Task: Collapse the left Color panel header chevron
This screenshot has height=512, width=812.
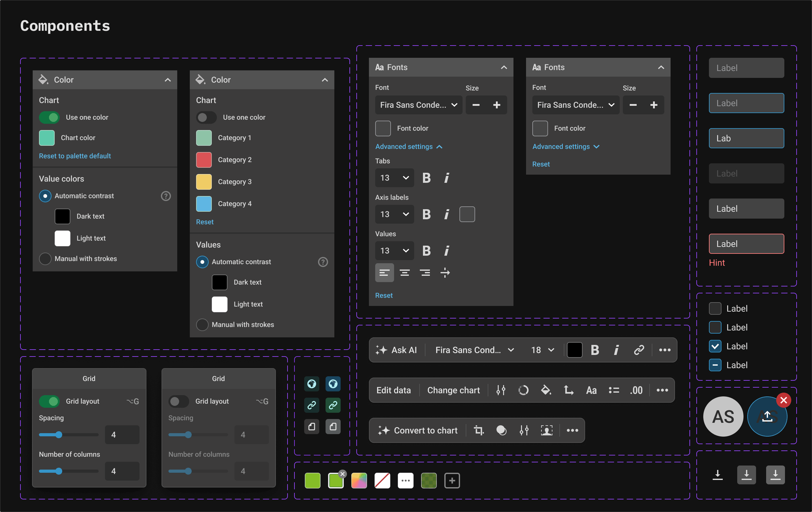Action: tap(167, 80)
